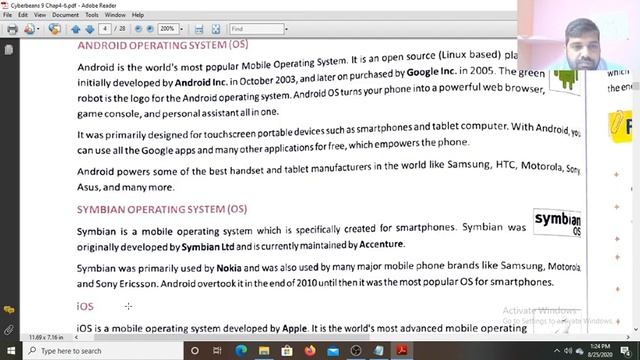The width and height of the screenshot is (640, 360).
Task: Zoom out with the minus circle button
Action: pyautogui.click(x=138, y=29)
